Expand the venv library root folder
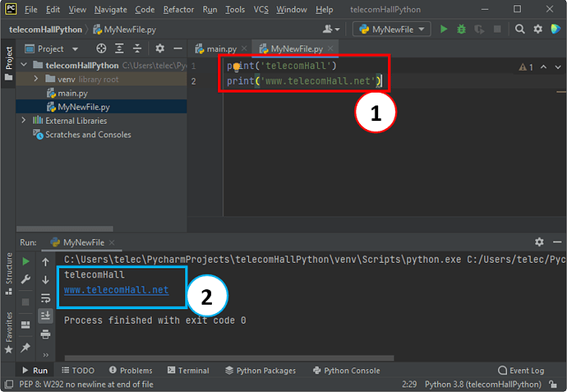This screenshot has width=567, height=392. pos(35,78)
